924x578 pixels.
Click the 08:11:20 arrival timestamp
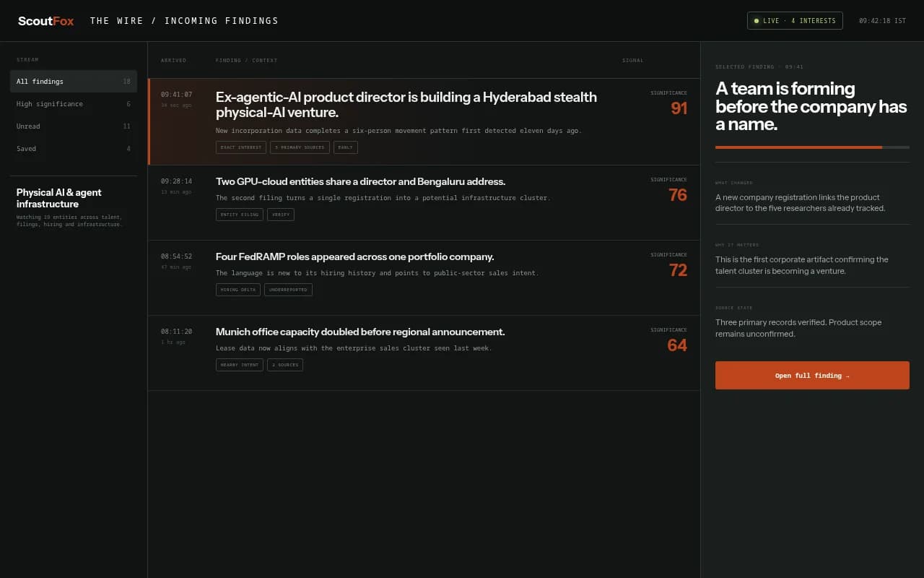(x=176, y=332)
